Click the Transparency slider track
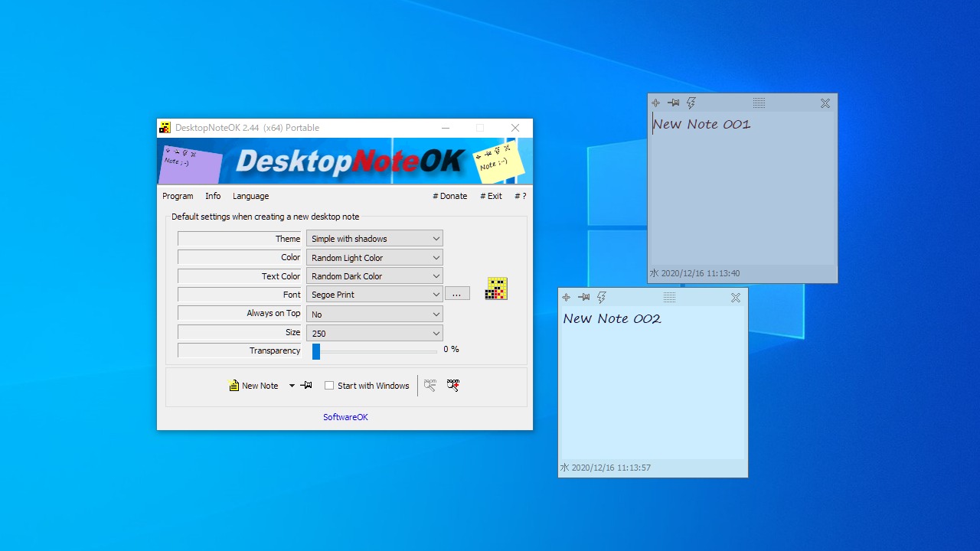The height and width of the screenshot is (551, 980). [375, 351]
